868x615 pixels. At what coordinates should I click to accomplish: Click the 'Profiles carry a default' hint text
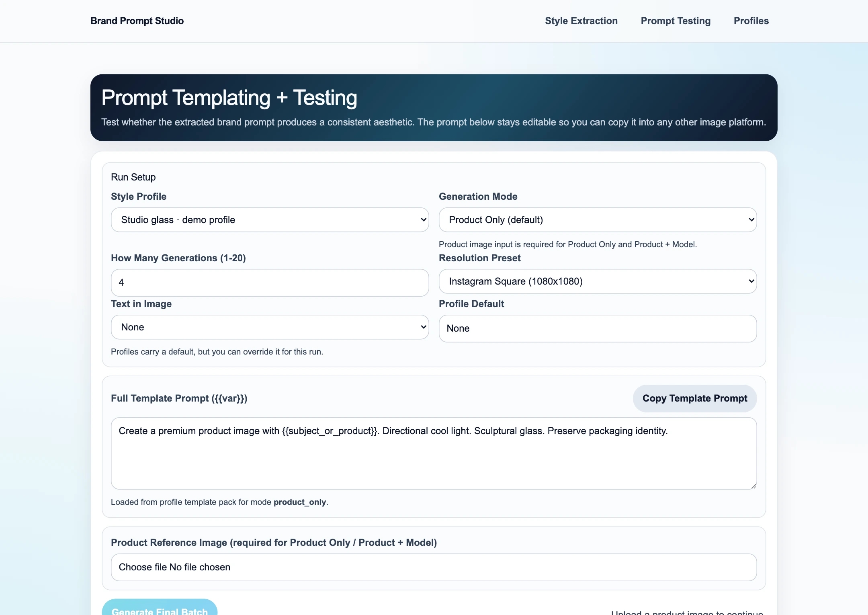[x=217, y=352]
